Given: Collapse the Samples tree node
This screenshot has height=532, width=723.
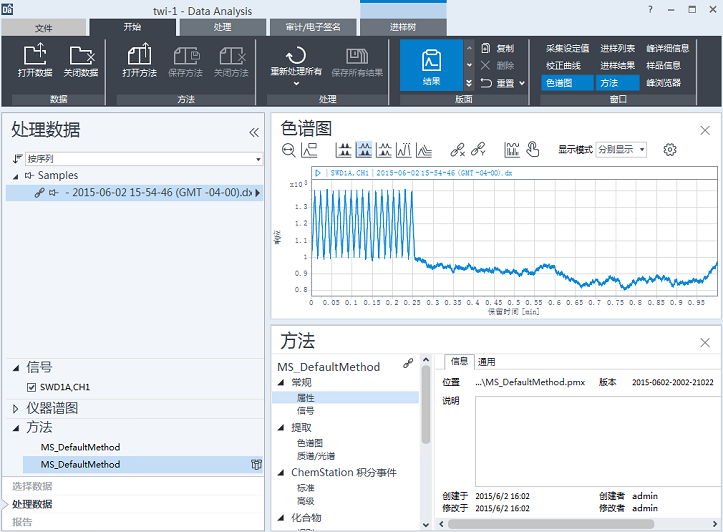Looking at the screenshot, I should point(16,176).
